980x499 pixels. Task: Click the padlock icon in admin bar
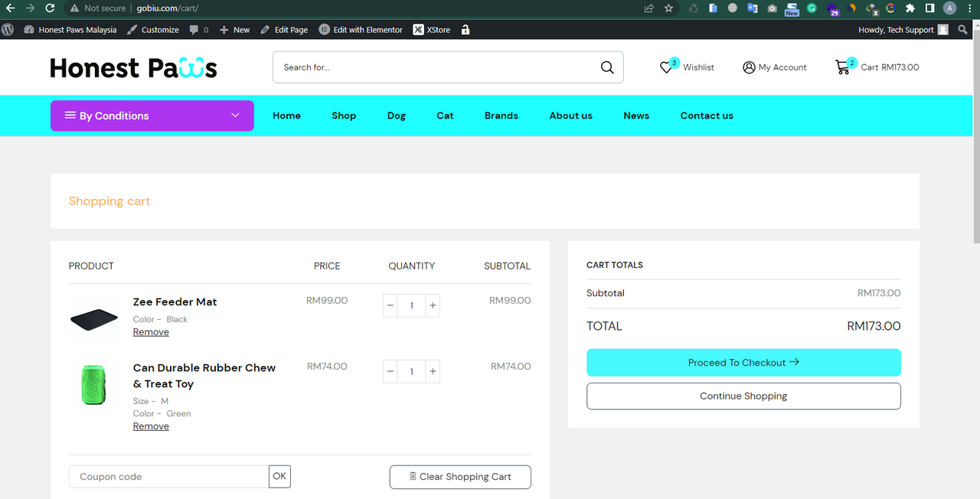click(465, 29)
